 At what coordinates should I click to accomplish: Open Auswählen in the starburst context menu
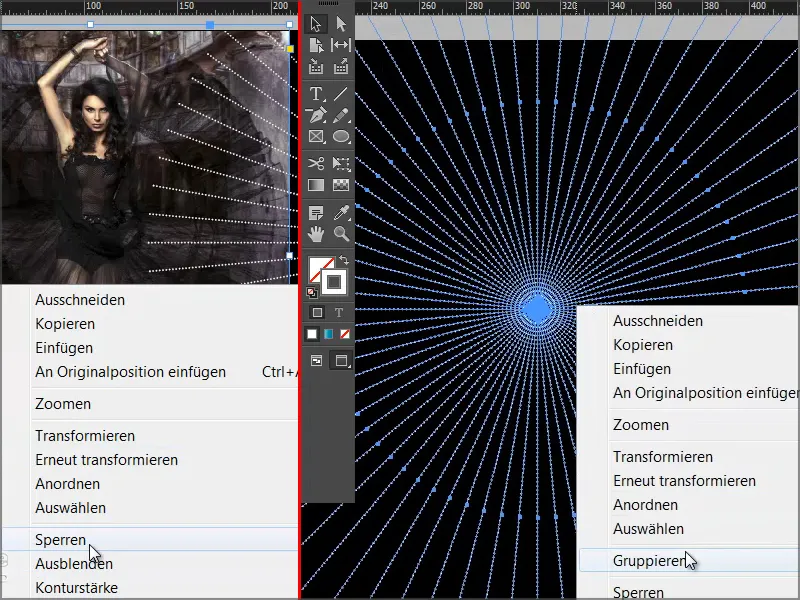pyautogui.click(x=649, y=529)
